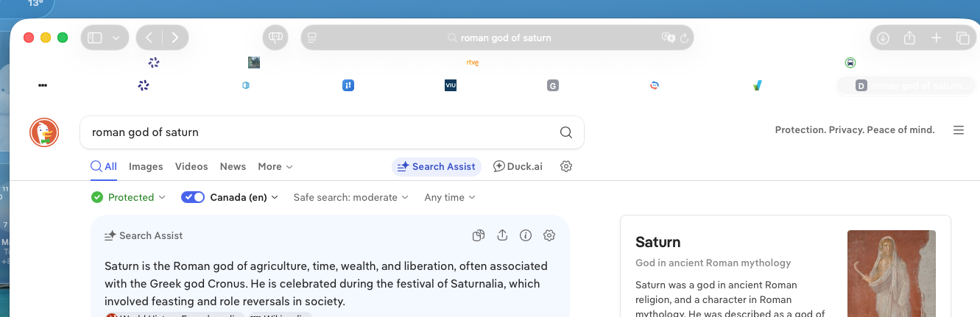The image size is (980, 317).
Task: Open the Safe search: moderate dropdown
Action: point(350,197)
